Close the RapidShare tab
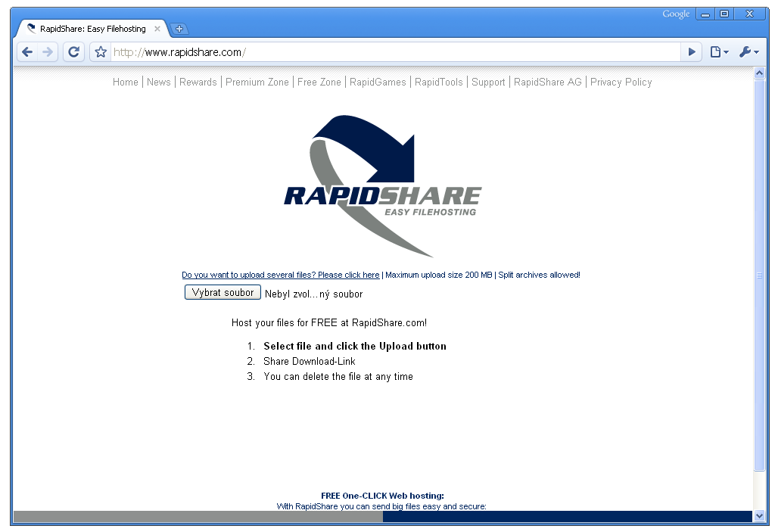The height and width of the screenshot is (532, 775). pos(157,29)
